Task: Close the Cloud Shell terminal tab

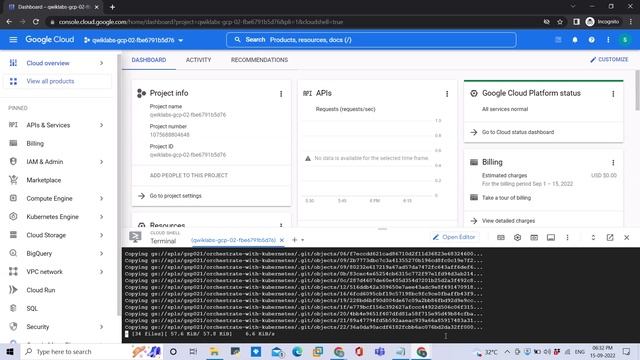Action: coord(282,240)
